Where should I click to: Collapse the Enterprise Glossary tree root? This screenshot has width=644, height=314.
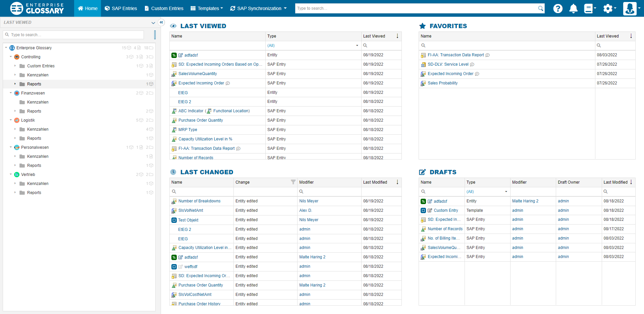coord(6,48)
